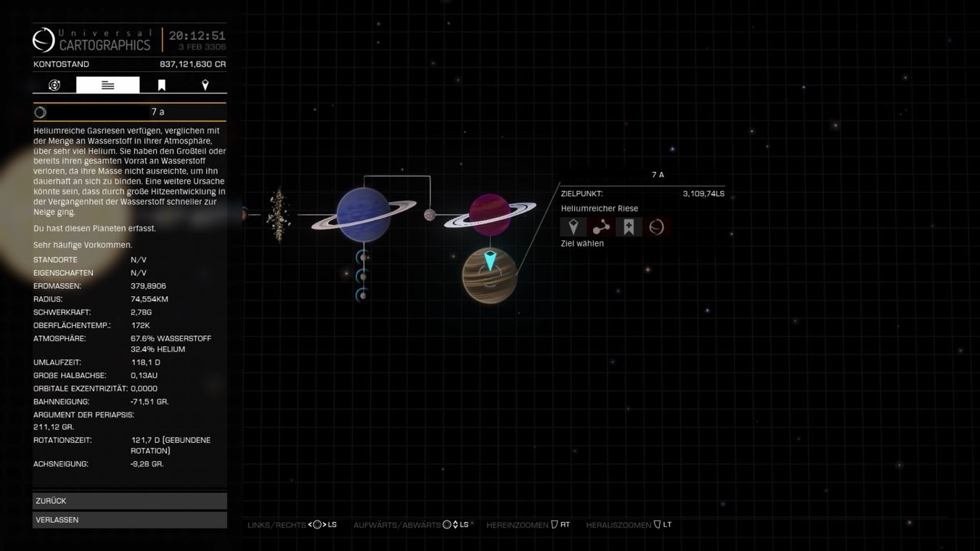Click the 'Ziel wählen' label
980x551 pixels.
582,244
